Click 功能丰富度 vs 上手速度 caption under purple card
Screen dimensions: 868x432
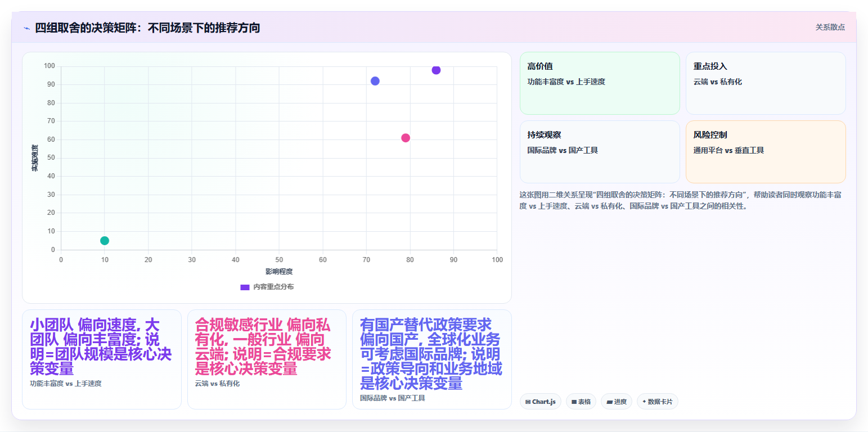click(x=66, y=384)
